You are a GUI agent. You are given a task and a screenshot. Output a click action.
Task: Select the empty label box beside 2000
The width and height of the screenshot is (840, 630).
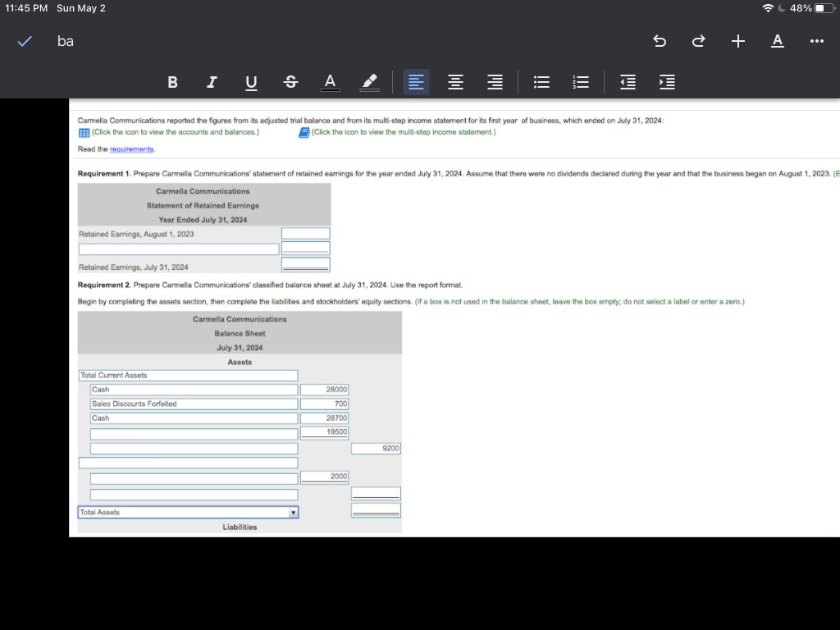pos(194,479)
